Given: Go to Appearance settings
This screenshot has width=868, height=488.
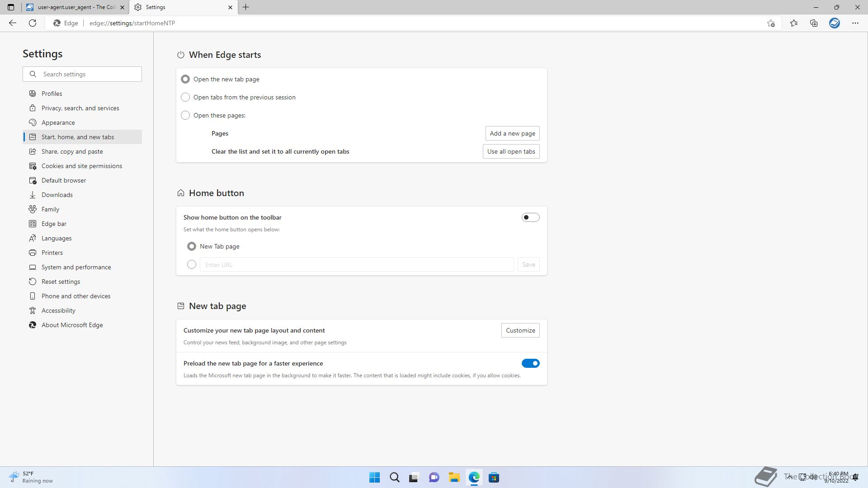Looking at the screenshot, I should click(82, 122).
